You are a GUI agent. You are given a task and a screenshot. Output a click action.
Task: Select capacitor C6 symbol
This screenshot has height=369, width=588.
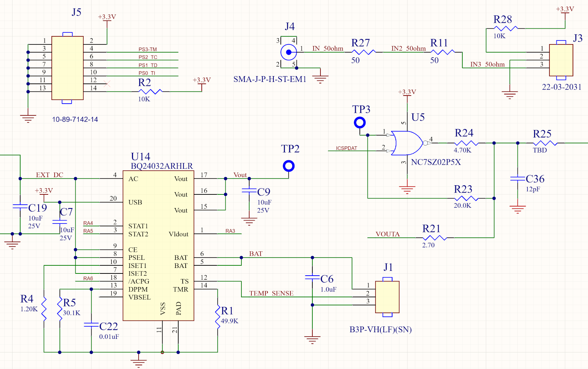(x=312, y=277)
